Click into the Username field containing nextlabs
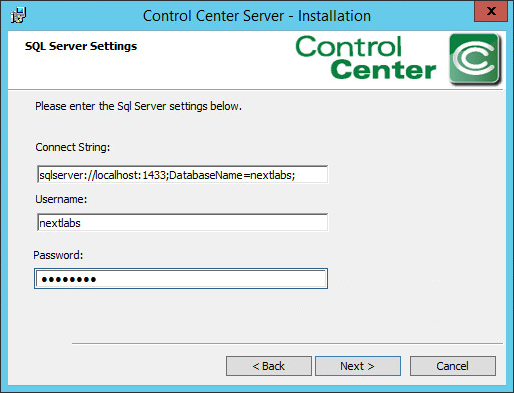Viewport: 514px width, 393px height. 182,222
